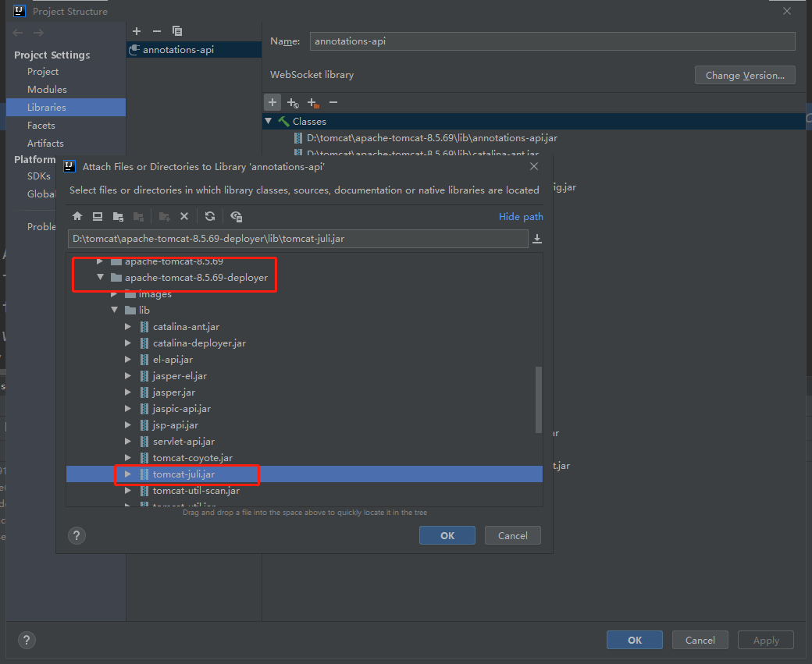Expand the apache-tomcat-8.5.69 folder
This screenshot has height=664, width=812.
[100, 261]
